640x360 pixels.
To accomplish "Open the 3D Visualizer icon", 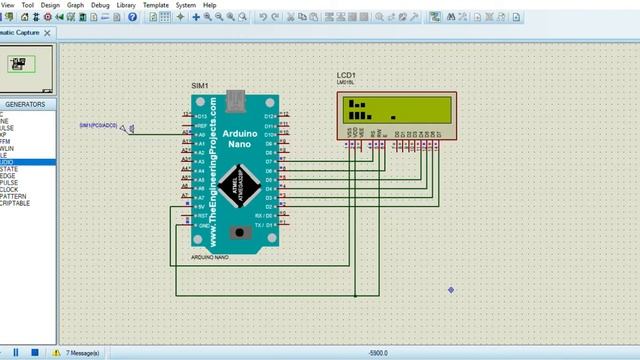I will tap(60, 17).
